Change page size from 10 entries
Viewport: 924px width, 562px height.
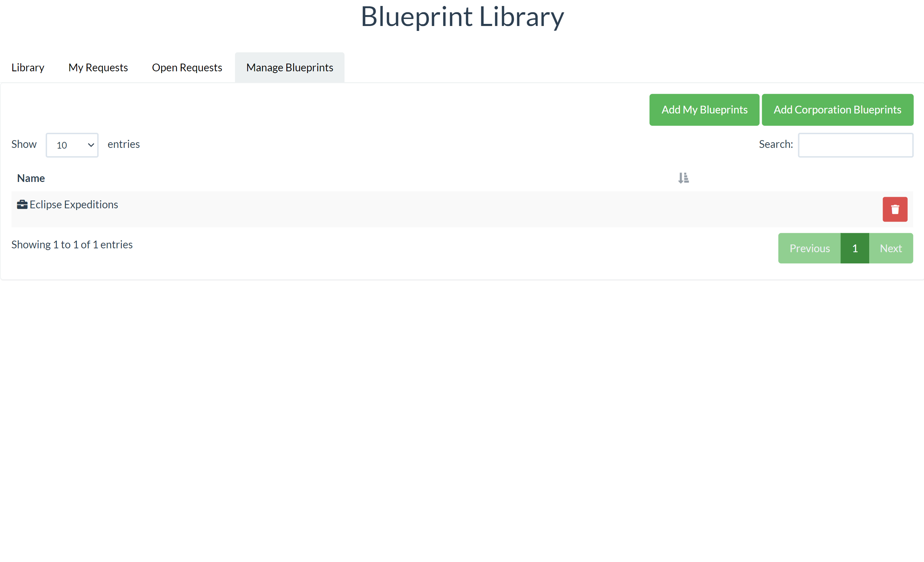(x=72, y=145)
